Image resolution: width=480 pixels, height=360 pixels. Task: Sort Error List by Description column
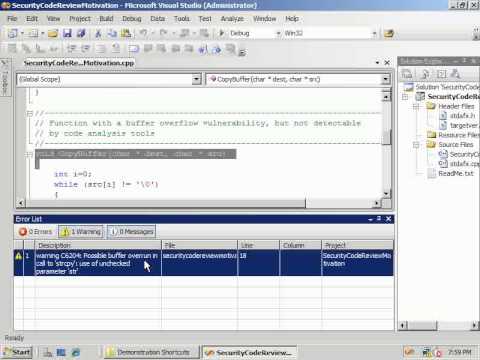coord(98,245)
